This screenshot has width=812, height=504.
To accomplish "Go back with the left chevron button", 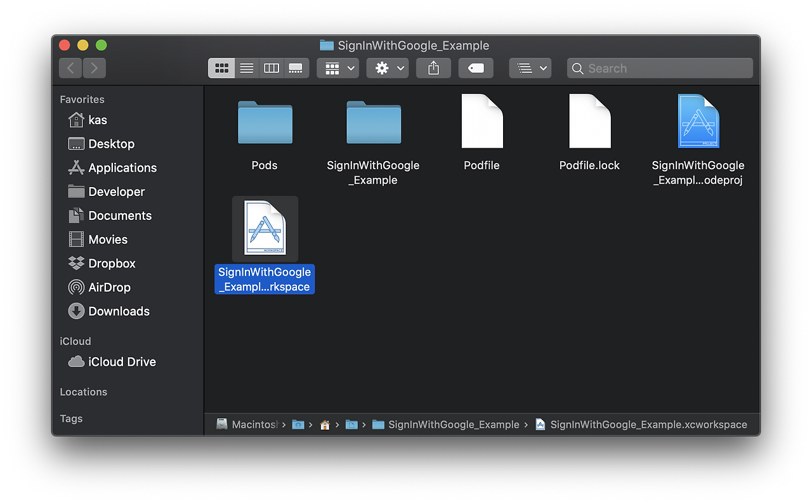I will pyautogui.click(x=70, y=68).
